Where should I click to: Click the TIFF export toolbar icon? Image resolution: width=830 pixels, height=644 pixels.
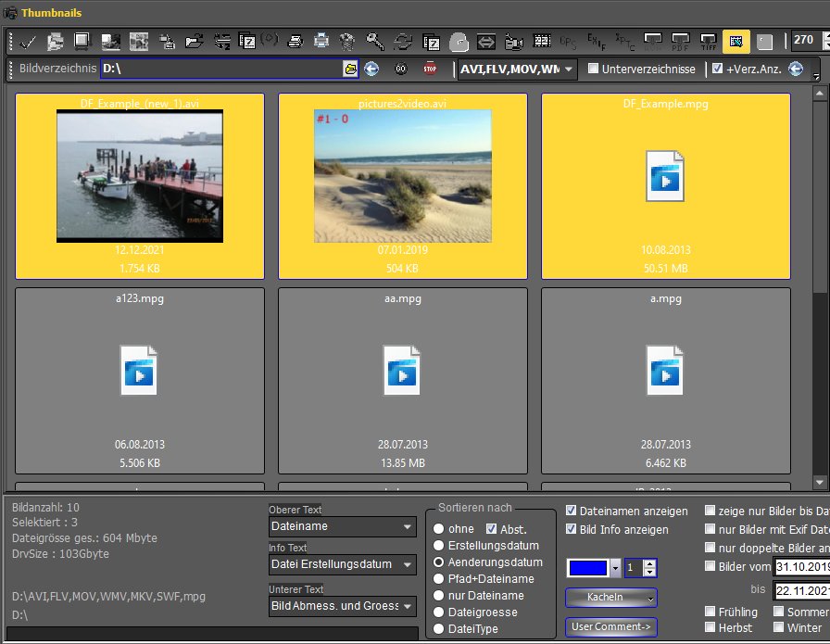[709, 41]
